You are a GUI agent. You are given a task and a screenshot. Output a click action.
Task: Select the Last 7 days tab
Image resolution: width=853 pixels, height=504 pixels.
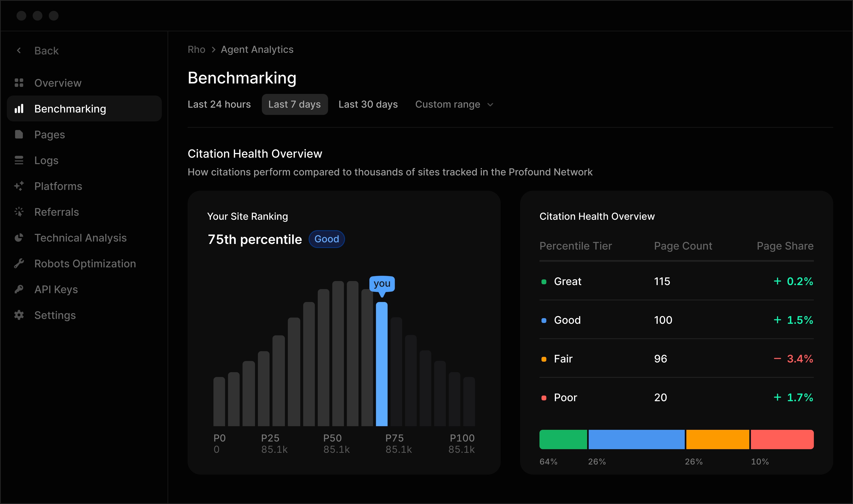pos(295,104)
